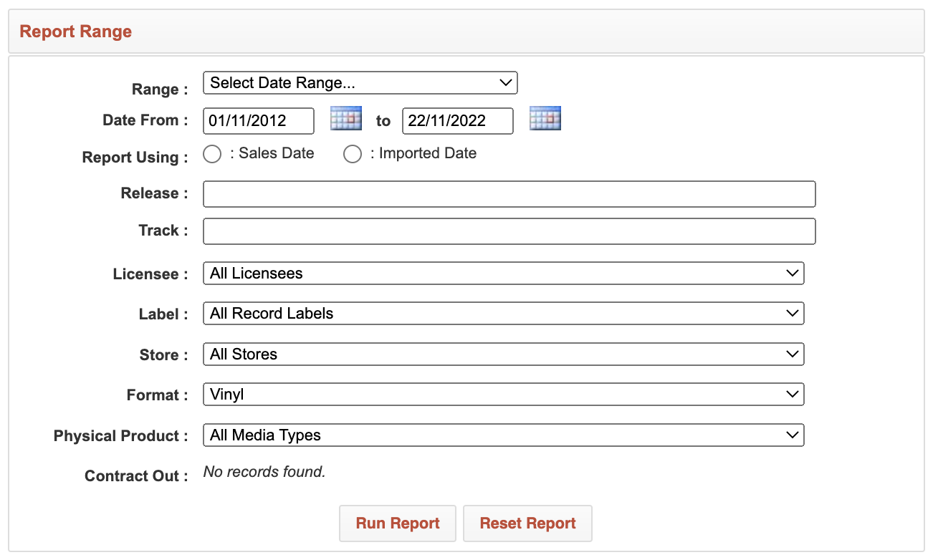This screenshot has height=560, width=933.
Task: Select the Imported Date radio button
Action: click(x=352, y=154)
